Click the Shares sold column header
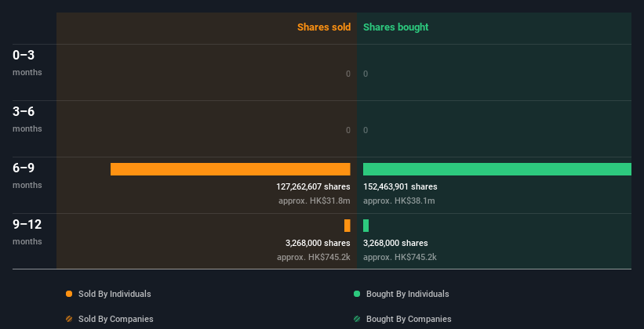The width and height of the screenshot is (644, 329). 324,27
